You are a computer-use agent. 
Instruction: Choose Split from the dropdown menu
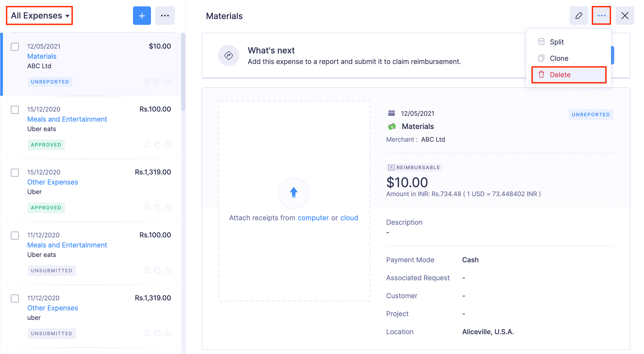point(557,42)
